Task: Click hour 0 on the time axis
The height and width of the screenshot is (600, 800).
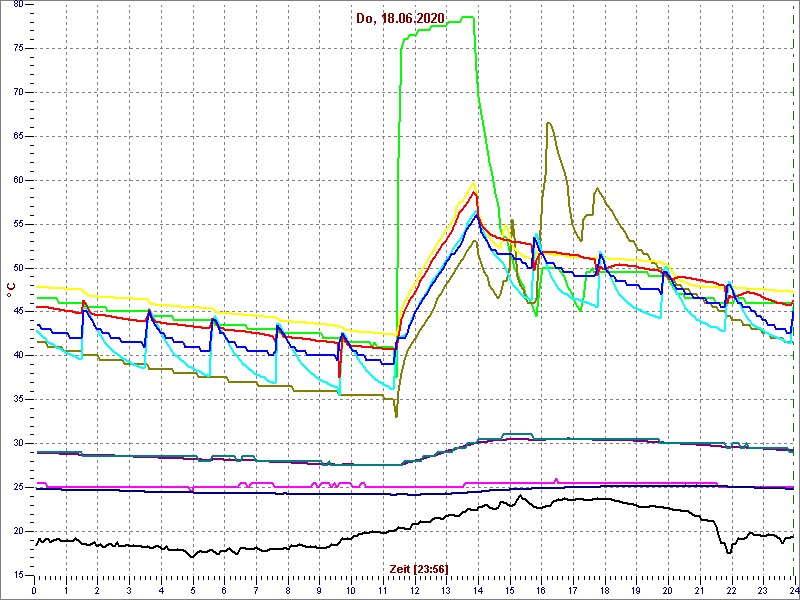Action: 34,590
